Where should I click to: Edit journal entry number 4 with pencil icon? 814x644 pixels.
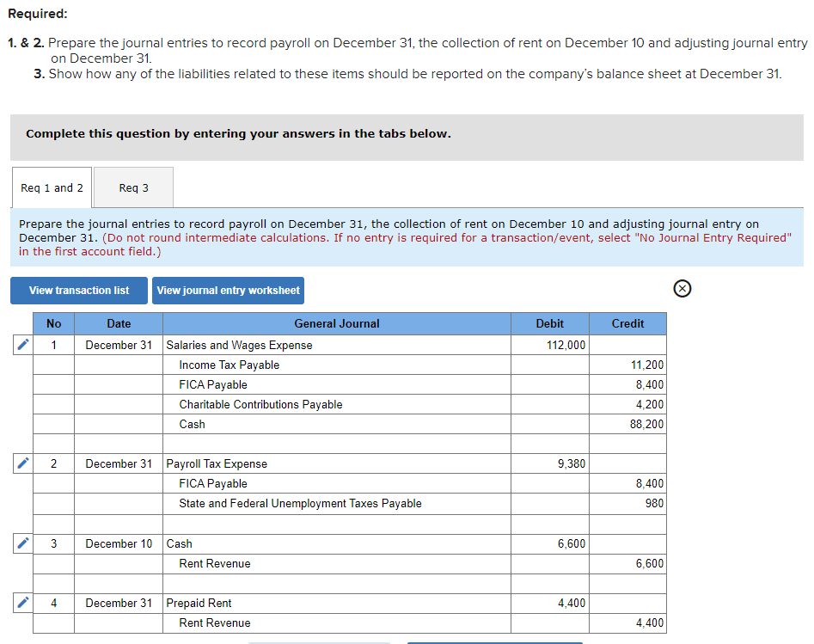point(23,602)
